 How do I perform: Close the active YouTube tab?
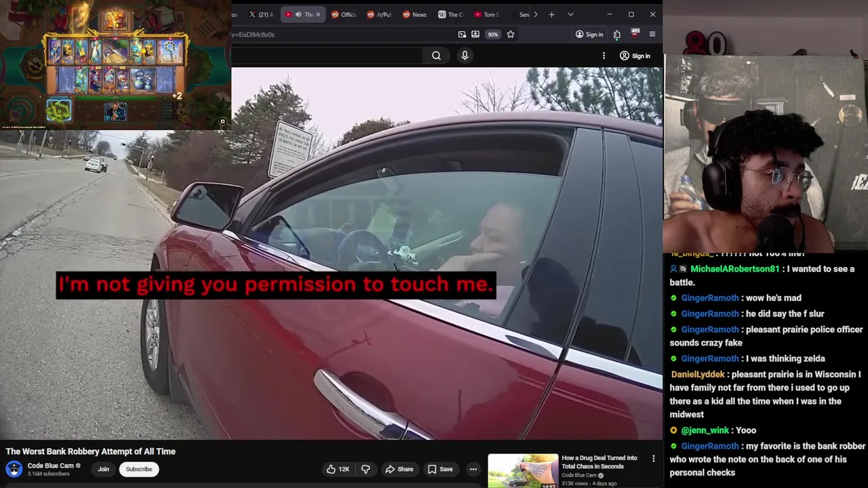pyautogui.click(x=317, y=14)
